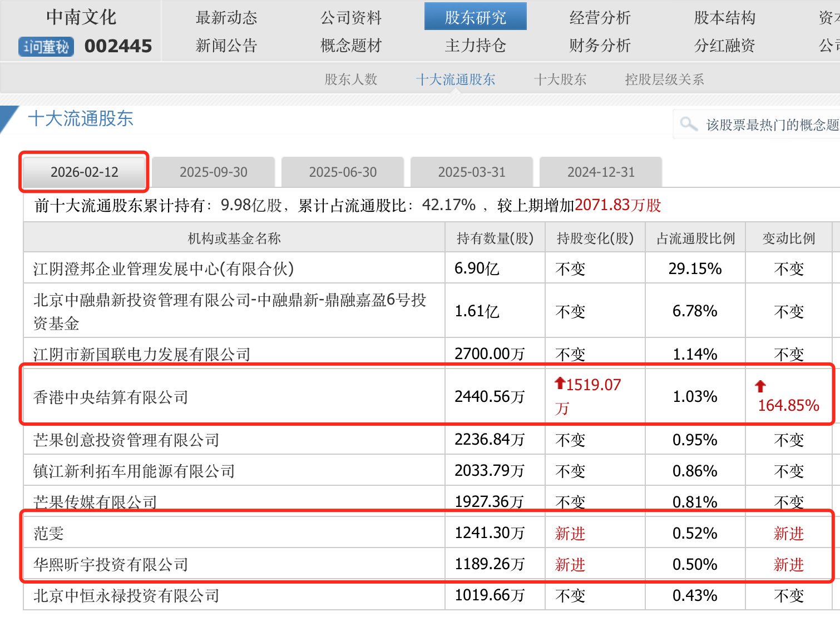Click the stock code 002445

[118, 47]
